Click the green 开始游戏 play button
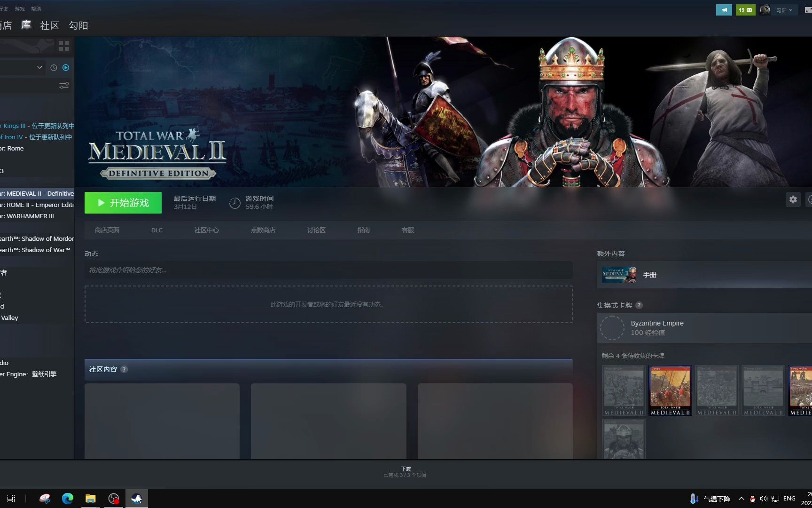This screenshot has height=508, width=812. [x=123, y=203]
